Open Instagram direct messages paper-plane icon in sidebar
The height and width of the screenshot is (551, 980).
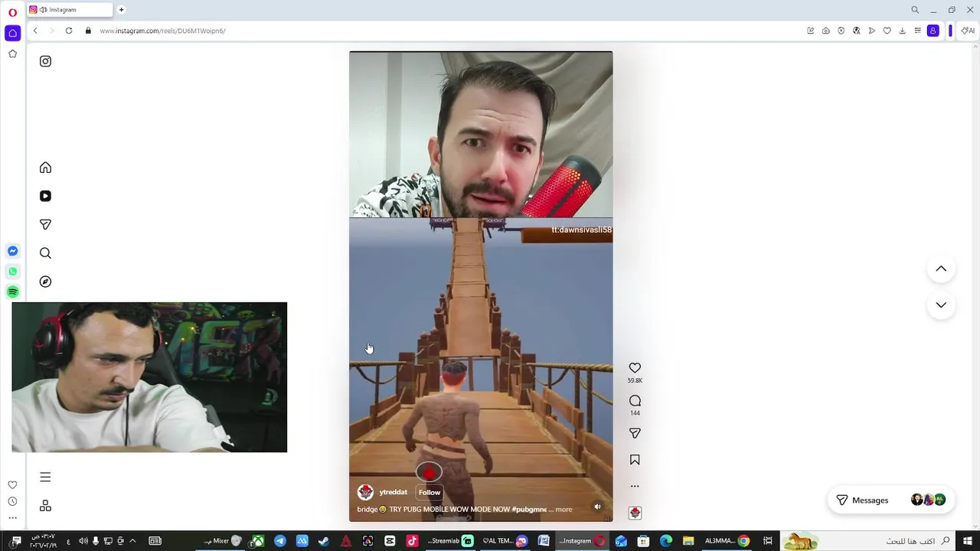pyautogui.click(x=45, y=224)
